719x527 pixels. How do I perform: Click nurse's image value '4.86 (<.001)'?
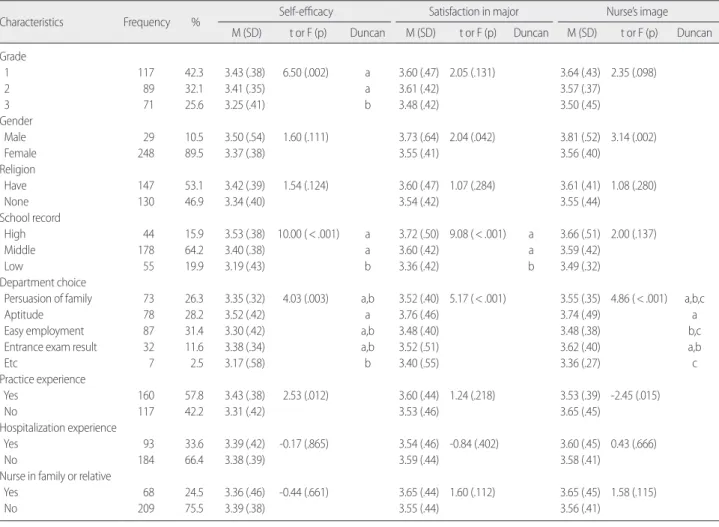(639, 299)
